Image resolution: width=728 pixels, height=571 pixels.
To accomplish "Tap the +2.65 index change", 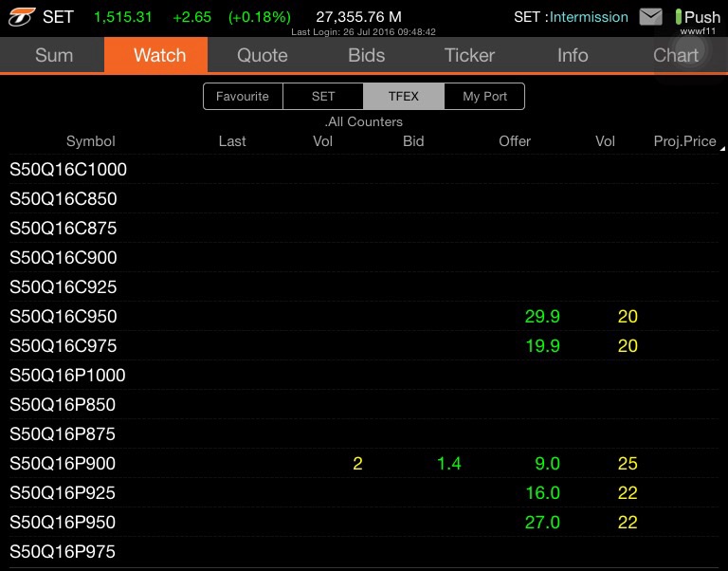I will coord(191,17).
